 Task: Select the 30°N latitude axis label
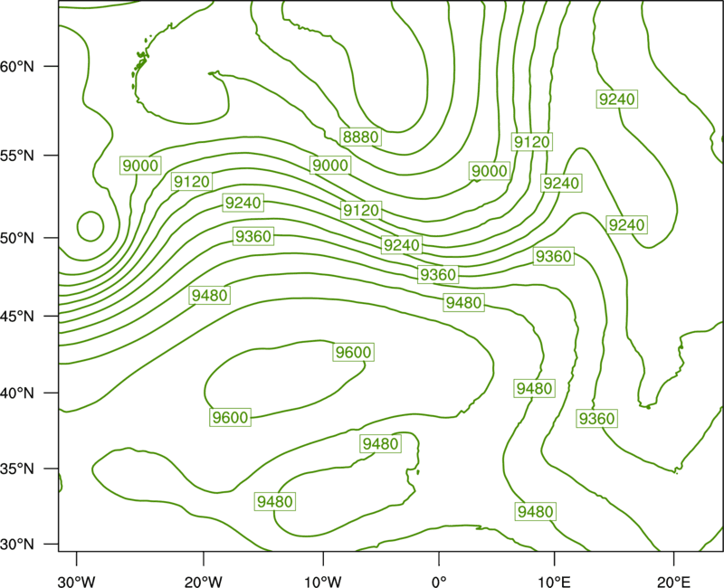click(x=17, y=545)
